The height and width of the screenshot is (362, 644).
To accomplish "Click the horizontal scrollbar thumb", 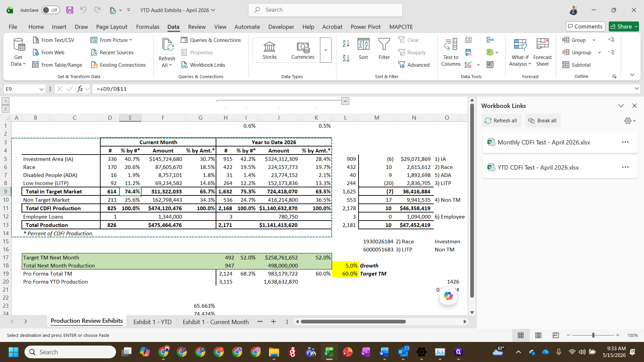I will tap(353, 321).
